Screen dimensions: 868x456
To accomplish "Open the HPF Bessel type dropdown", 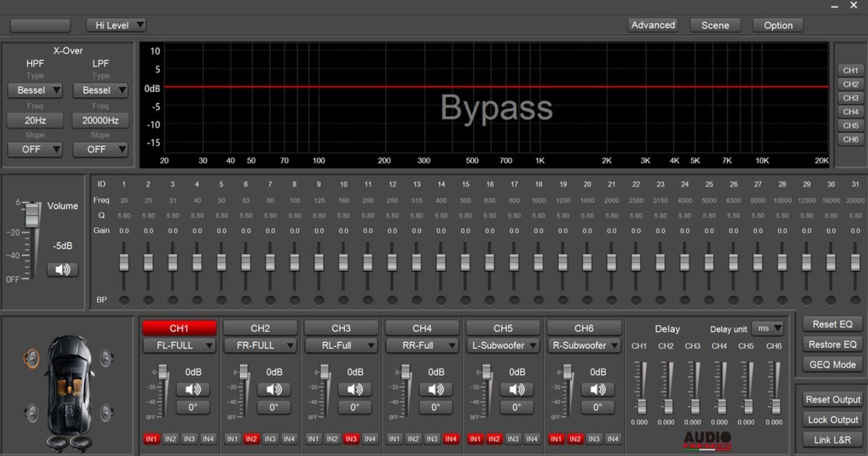I will (x=35, y=90).
